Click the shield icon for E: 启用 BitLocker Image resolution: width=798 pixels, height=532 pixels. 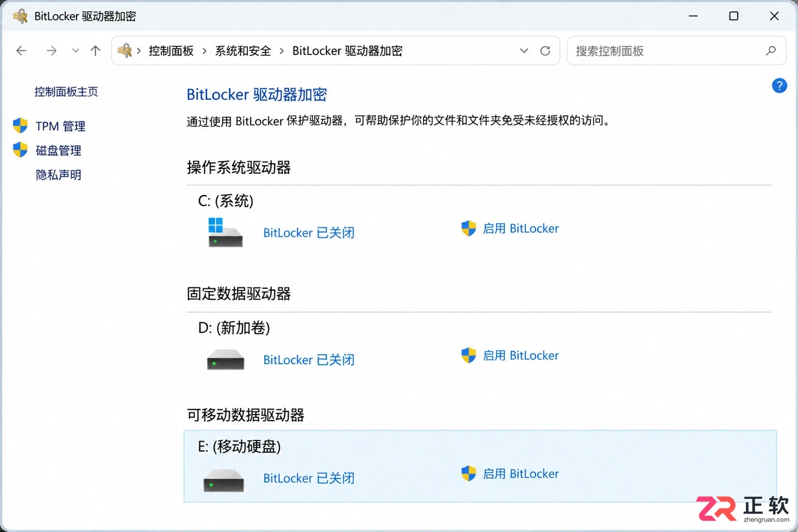point(469,474)
